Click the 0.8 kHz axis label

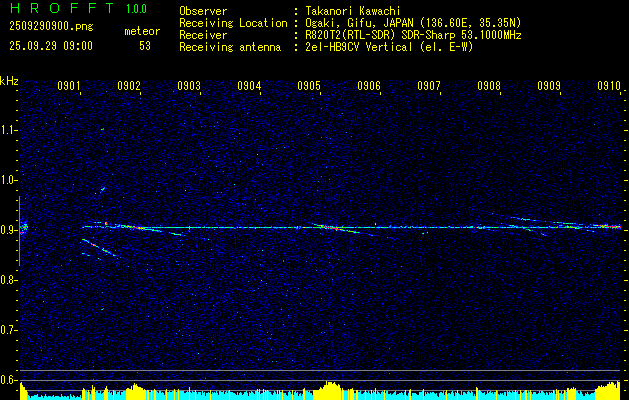tap(7, 280)
